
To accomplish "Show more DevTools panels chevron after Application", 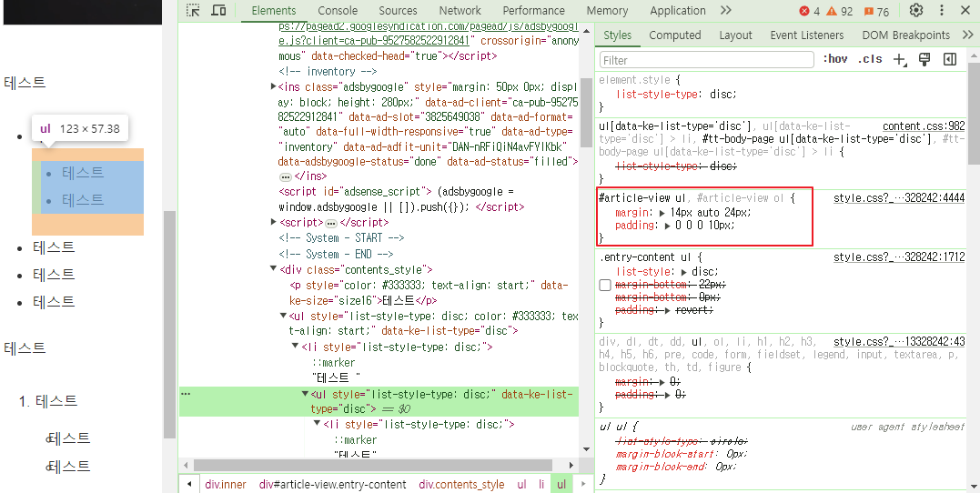I will click(x=725, y=10).
